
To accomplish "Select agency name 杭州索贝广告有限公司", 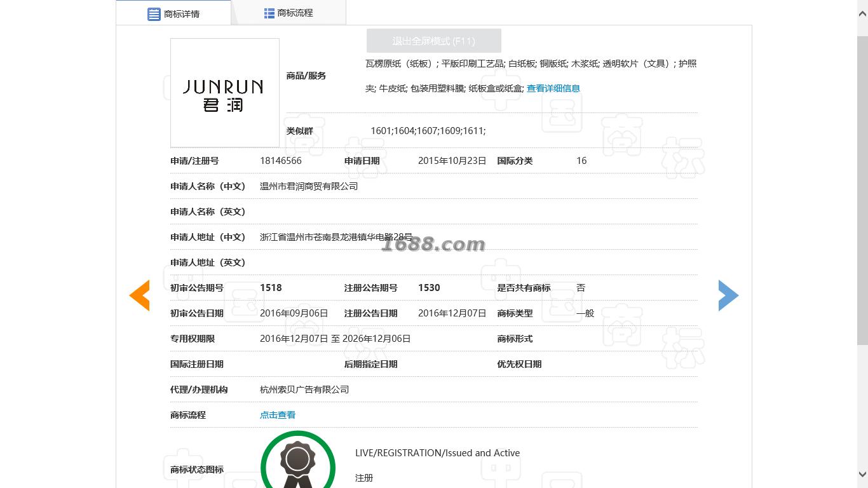I will tap(304, 390).
